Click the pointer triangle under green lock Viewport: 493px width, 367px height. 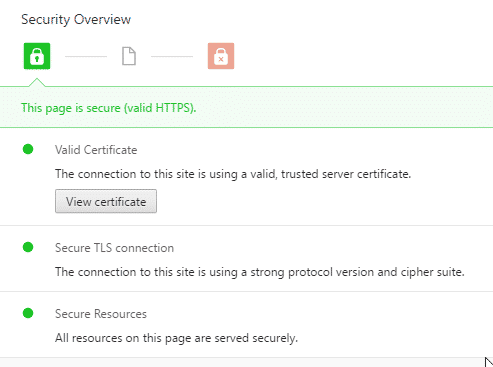tap(37, 83)
